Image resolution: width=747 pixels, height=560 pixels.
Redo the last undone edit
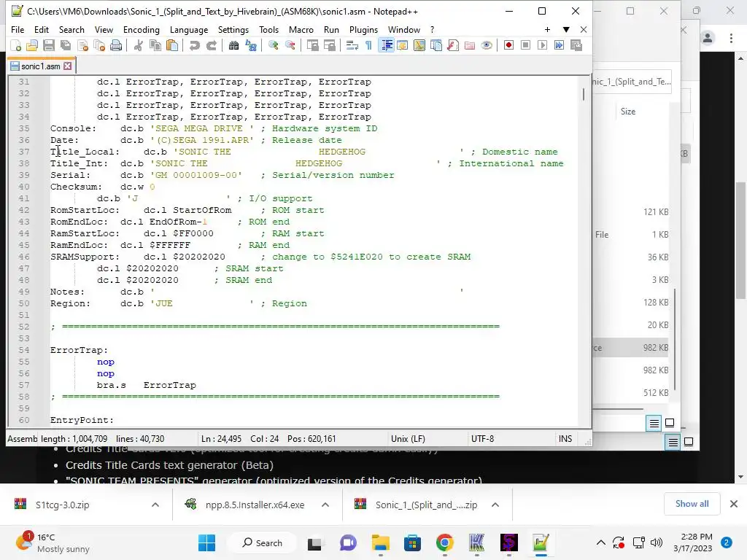[x=212, y=45]
